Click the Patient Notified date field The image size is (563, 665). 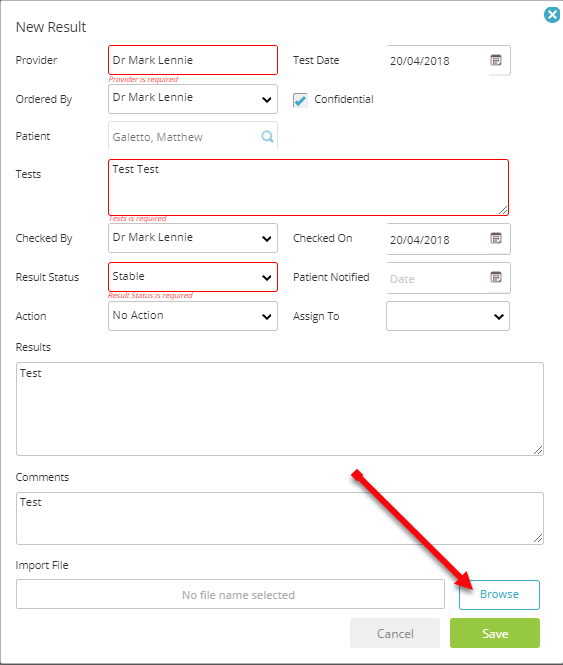click(x=437, y=278)
